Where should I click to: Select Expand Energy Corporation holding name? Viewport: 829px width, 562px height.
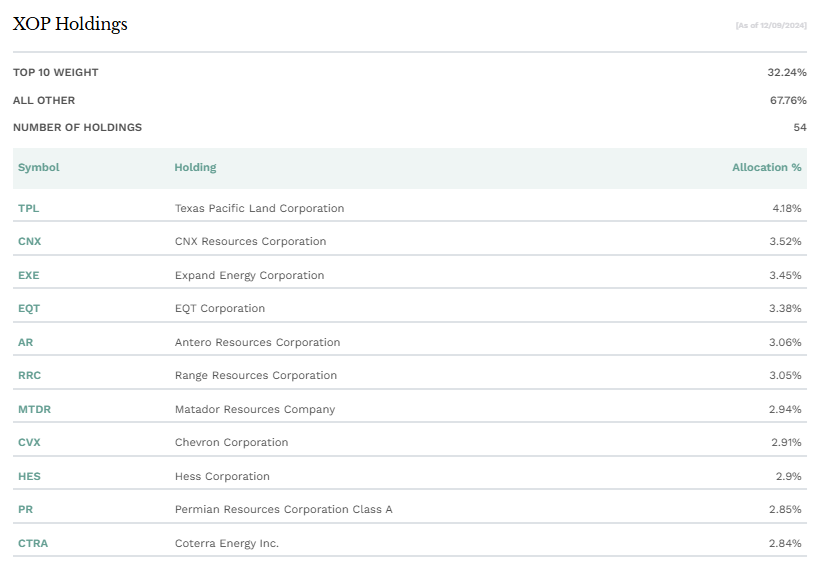pos(249,275)
